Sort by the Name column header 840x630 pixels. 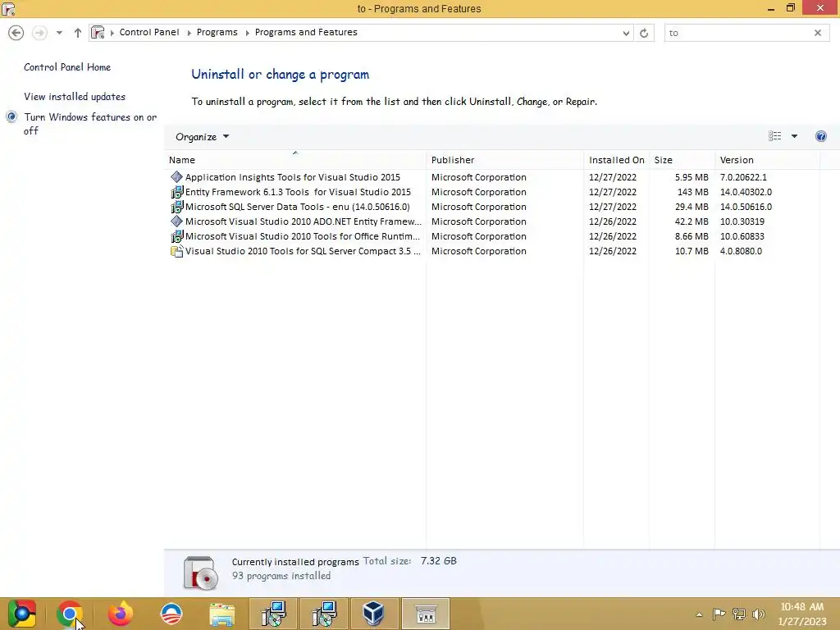click(295, 160)
